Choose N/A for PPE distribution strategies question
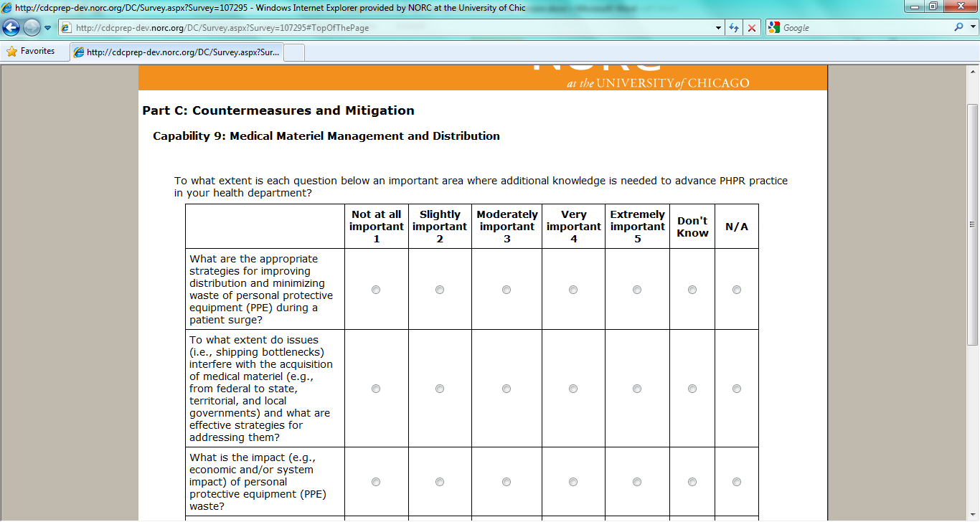 (x=736, y=290)
